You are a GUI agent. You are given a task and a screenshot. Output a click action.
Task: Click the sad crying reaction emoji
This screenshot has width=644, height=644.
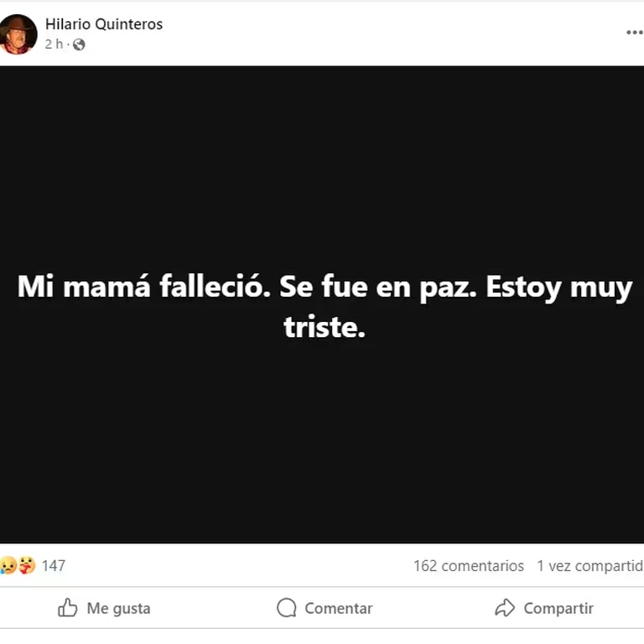point(8,565)
